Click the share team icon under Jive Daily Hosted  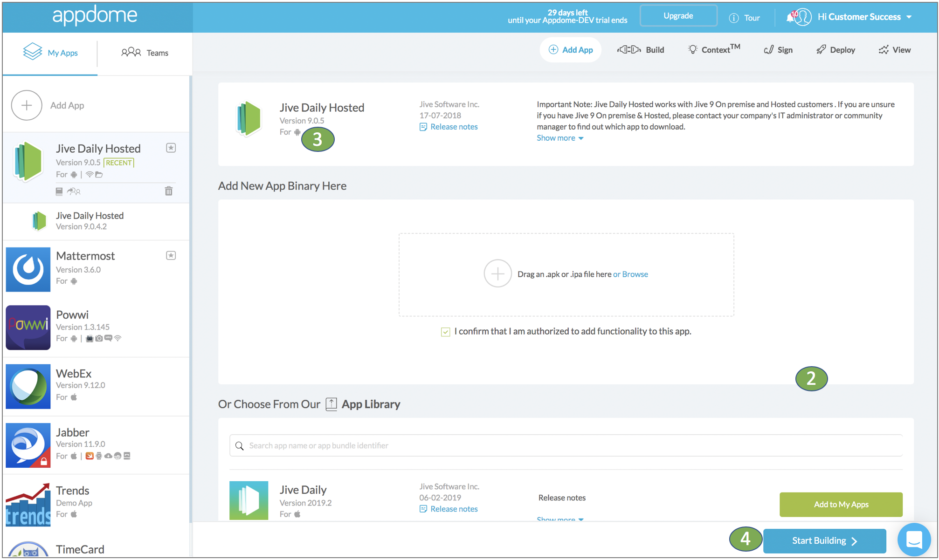pyautogui.click(x=74, y=191)
